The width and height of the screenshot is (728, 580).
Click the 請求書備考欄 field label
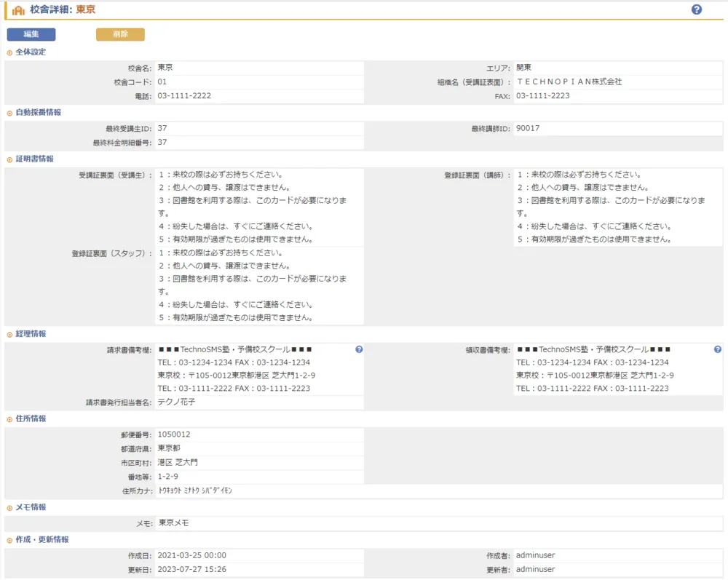(x=130, y=350)
